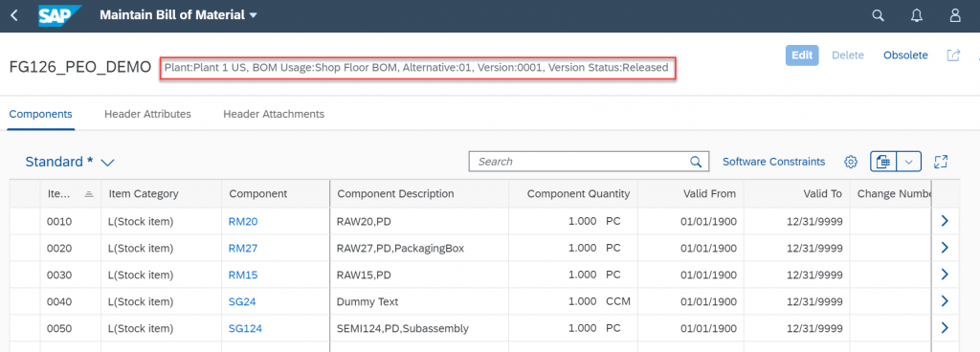Switch to the Header Attributes tab
This screenshot has height=352, width=980.
click(x=147, y=114)
